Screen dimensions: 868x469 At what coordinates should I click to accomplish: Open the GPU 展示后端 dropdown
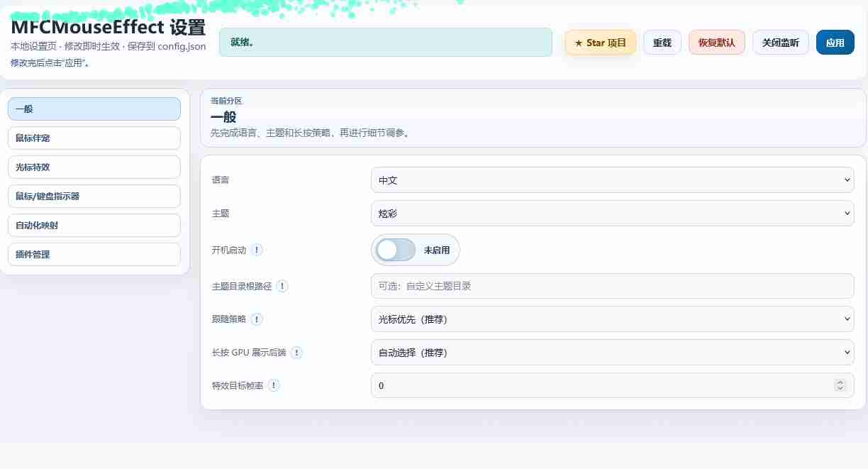612,352
